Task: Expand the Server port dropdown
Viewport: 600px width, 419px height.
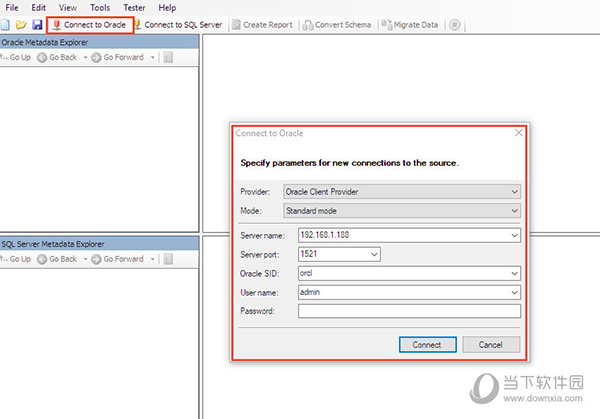Action: 374,254
